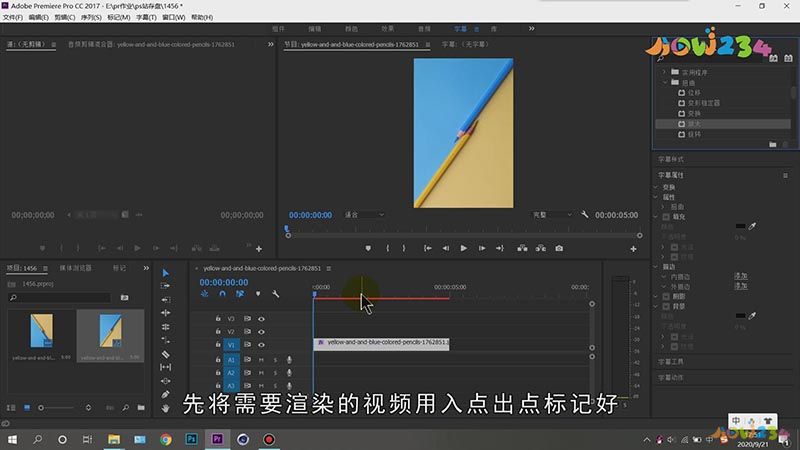This screenshot has height=450, width=800.
Task: Click Mark In bracket in program monitor
Action: (388, 248)
